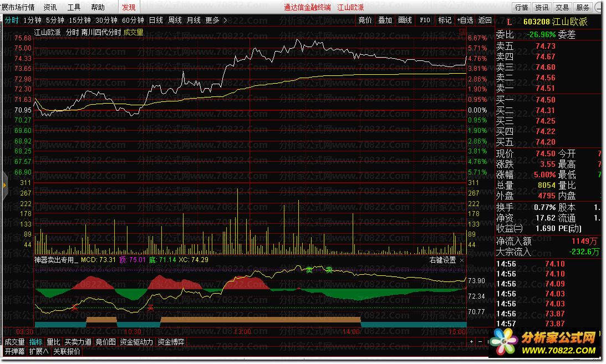Screen dimensions: 606x364
Task: Switch chart to 60分钟 period
Action: click(x=133, y=20)
